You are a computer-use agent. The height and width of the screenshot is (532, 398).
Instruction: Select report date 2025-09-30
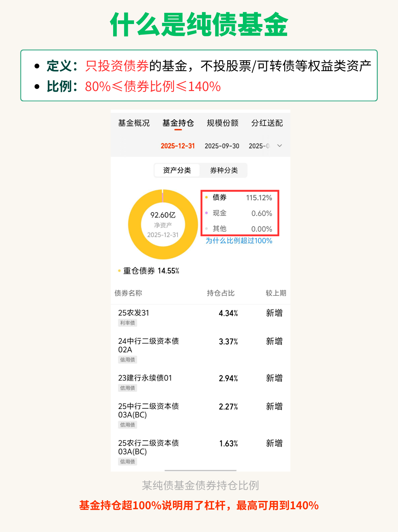[222, 146]
